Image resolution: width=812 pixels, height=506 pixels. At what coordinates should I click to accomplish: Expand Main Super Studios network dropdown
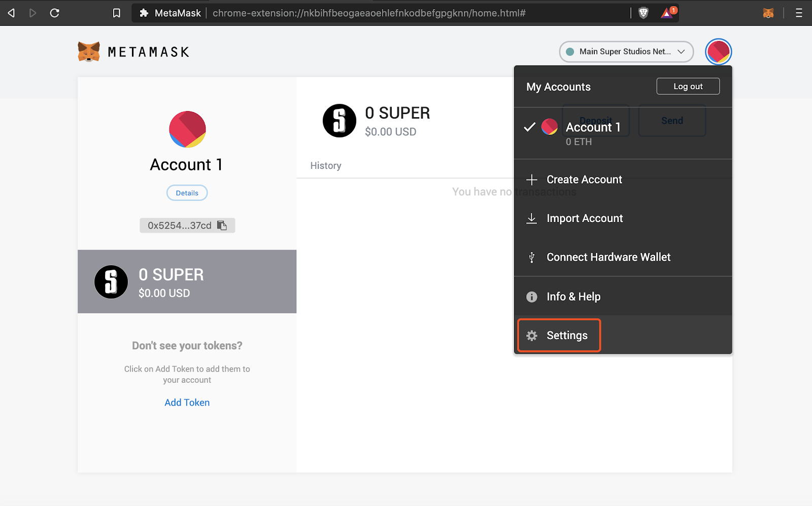pos(626,52)
